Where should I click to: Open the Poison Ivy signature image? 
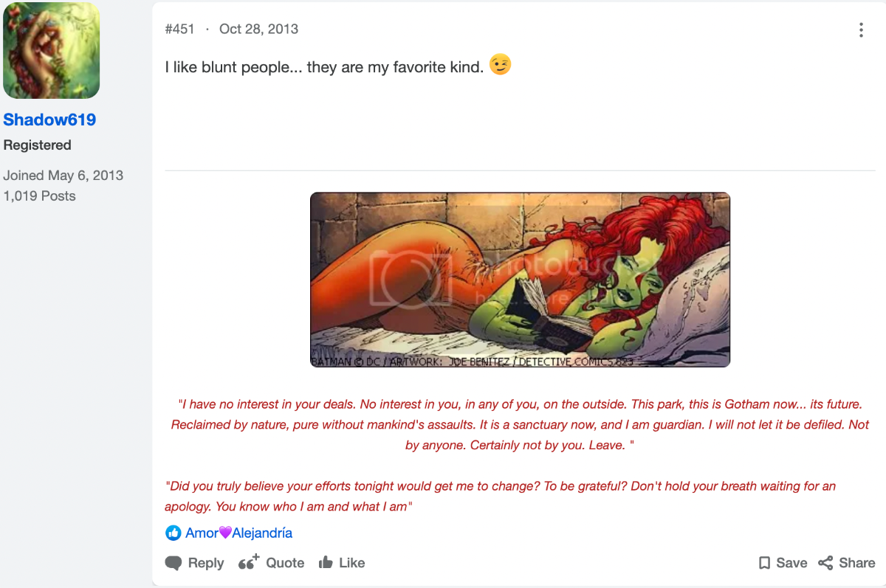tap(520, 280)
